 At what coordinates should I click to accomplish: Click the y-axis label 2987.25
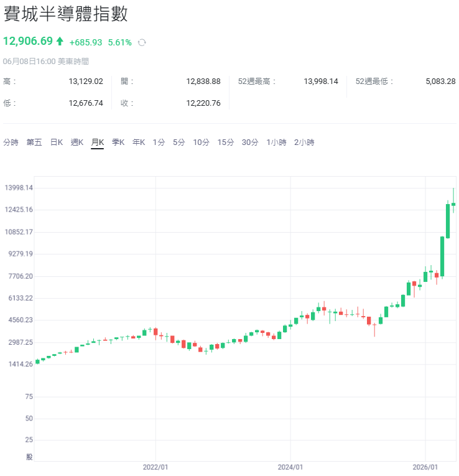point(21,342)
